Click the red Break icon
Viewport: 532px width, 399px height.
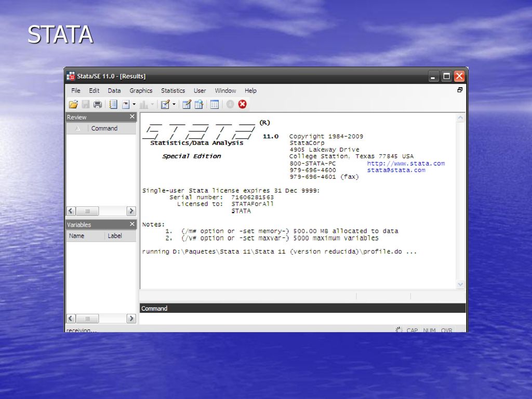[x=242, y=104]
